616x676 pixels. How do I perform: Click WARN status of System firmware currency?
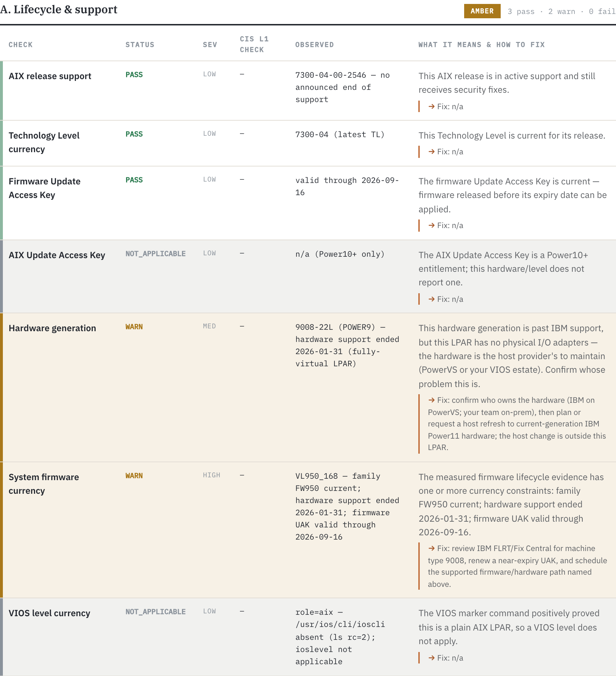(134, 475)
